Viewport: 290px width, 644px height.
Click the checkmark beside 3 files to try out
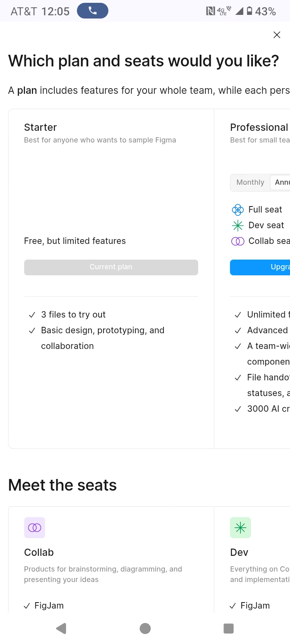pyautogui.click(x=32, y=315)
